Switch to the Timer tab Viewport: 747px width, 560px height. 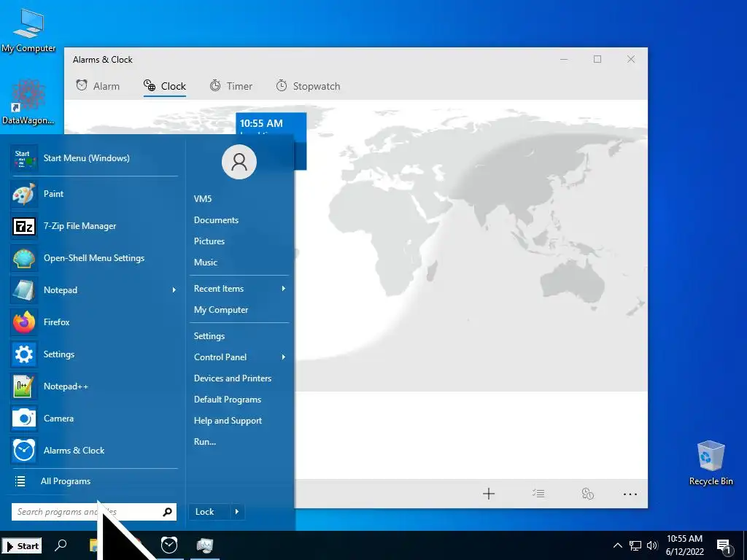(231, 86)
